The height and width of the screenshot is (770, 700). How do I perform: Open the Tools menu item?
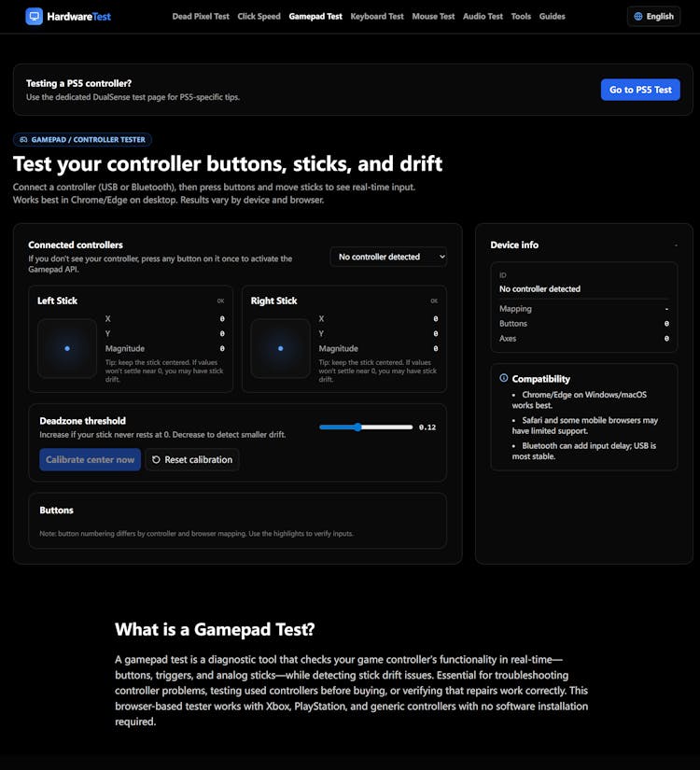point(521,16)
